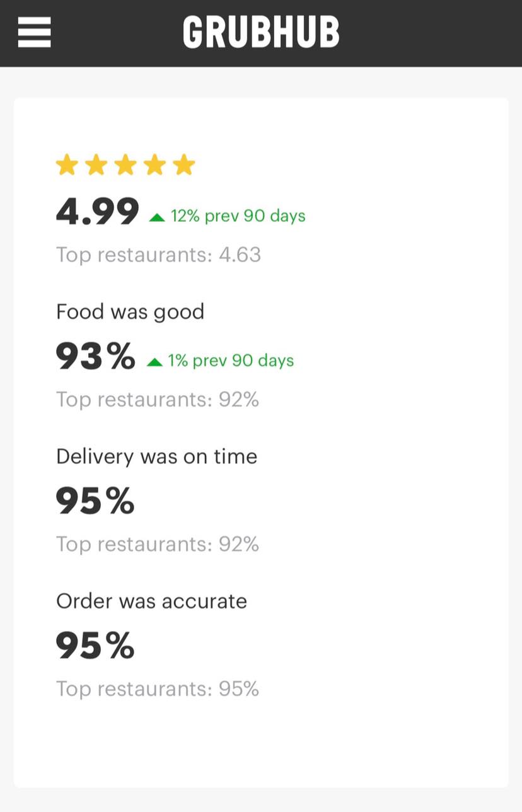
Task: Click the 12% prev 90 days label
Action: [238, 216]
